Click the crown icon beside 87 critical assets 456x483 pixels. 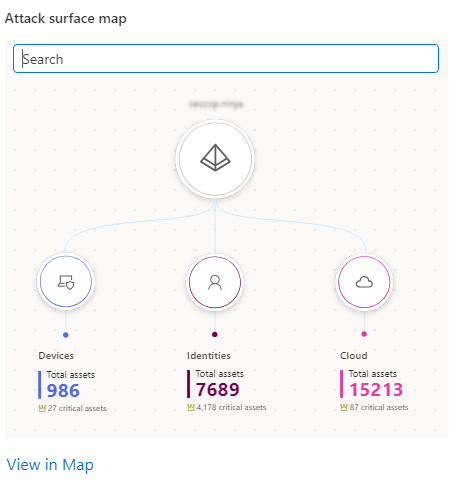[x=344, y=407]
